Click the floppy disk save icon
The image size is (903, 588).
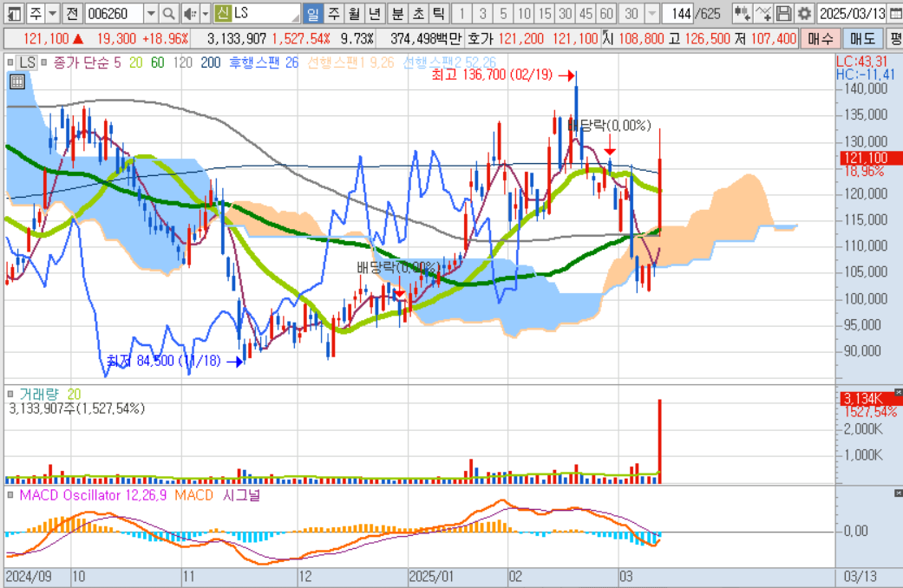(x=784, y=13)
